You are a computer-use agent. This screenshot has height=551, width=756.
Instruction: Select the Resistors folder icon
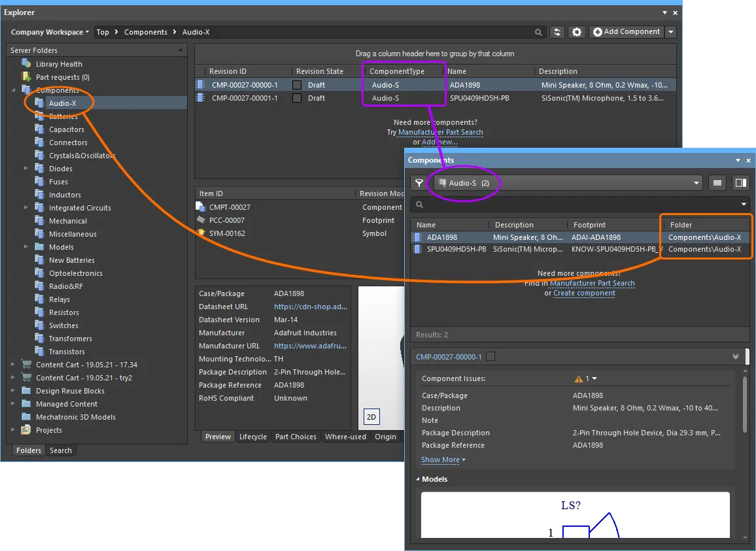pos(39,312)
